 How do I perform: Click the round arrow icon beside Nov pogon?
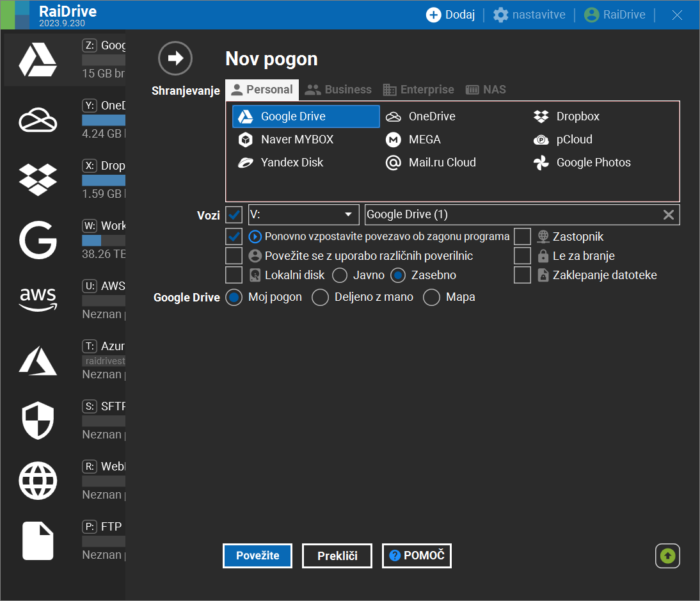pyautogui.click(x=175, y=58)
